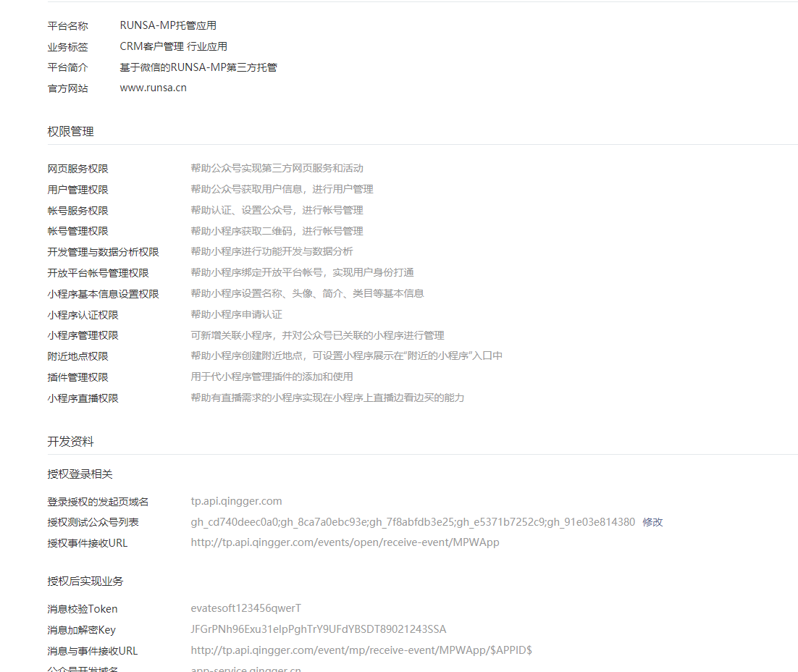Viewport: 798px width, 672px height.
Task: Click the message URL ending $APPID$
Action: click(x=361, y=650)
